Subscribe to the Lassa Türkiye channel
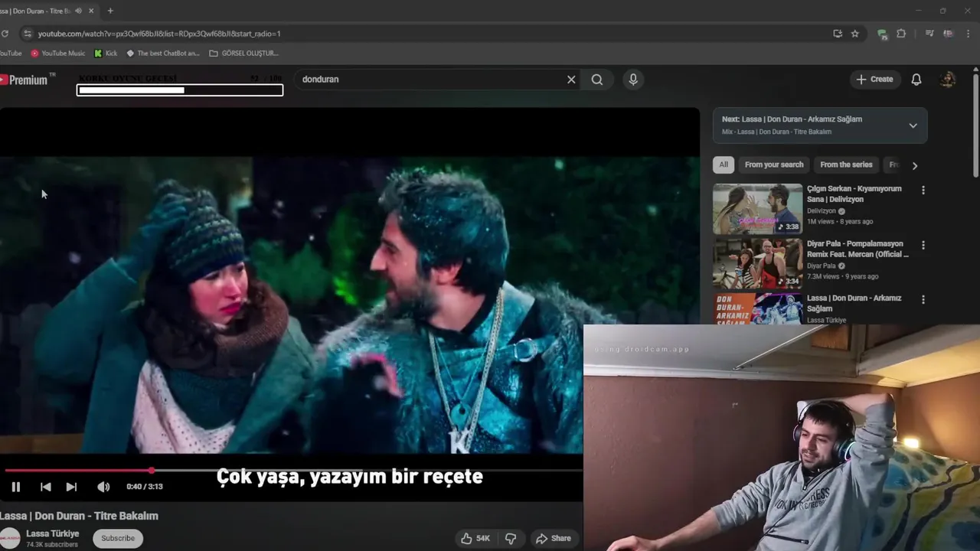The width and height of the screenshot is (980, 551). (x=118, y=538)
